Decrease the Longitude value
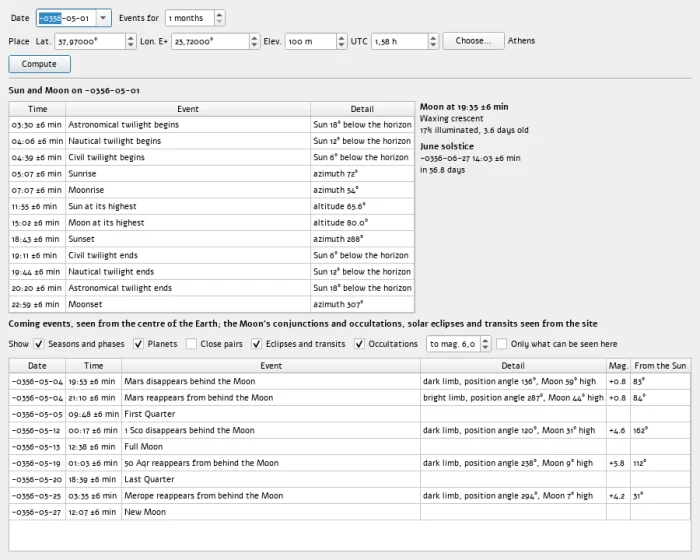 pos(254,45)
